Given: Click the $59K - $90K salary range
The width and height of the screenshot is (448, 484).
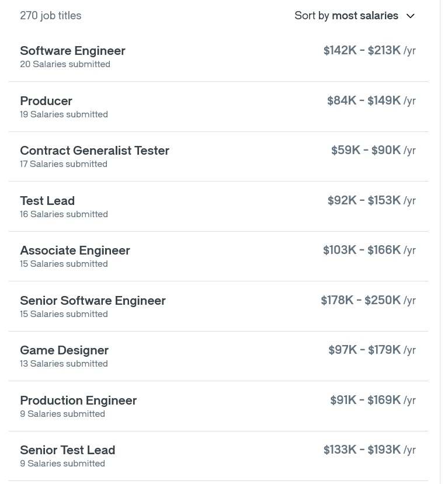Looking at the screenshot, I should 366,151.
